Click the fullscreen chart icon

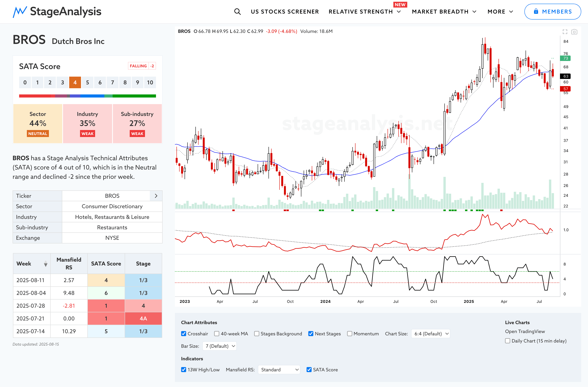pos(565,32)
